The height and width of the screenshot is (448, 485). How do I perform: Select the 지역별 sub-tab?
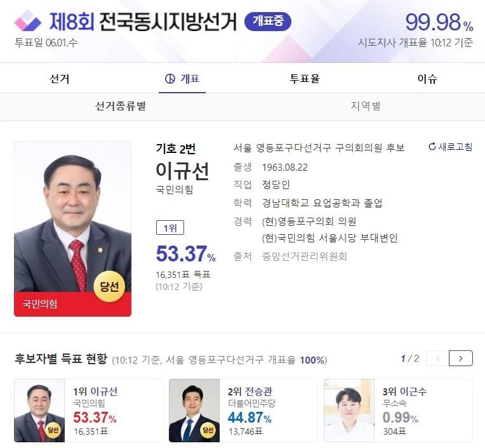(366, 106)
